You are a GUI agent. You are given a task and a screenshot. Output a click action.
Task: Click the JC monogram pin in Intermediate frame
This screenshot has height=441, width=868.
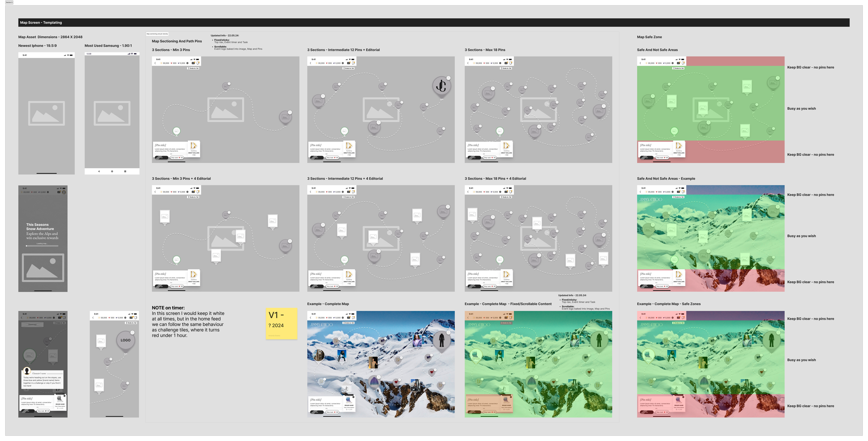coord(441,86)
